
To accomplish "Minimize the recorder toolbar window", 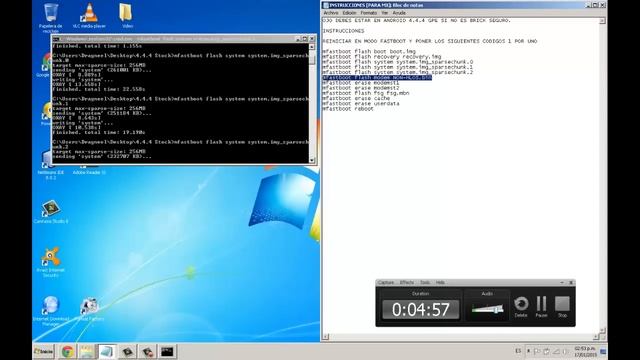I will 562,282.
